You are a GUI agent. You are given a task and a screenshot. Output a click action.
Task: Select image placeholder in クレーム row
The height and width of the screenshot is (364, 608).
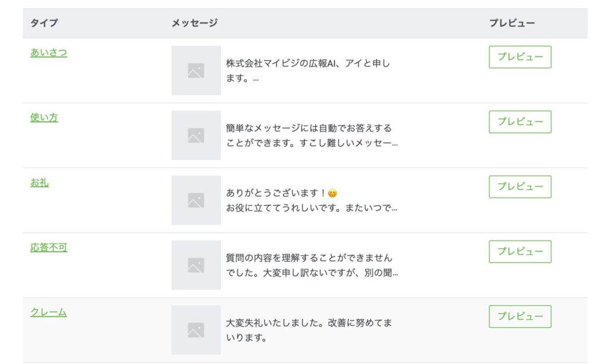pos(196,330)
